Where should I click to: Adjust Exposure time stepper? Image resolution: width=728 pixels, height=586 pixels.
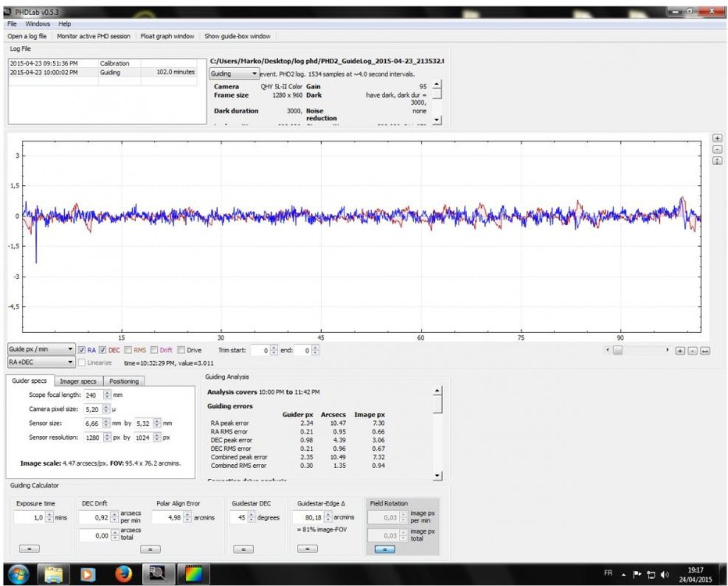49,517
